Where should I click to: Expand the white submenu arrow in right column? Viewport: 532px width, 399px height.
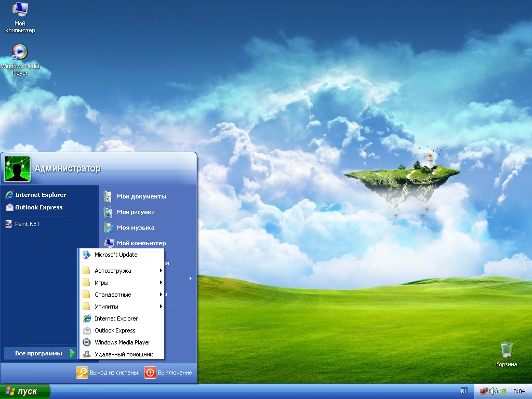tap(190, 278)
